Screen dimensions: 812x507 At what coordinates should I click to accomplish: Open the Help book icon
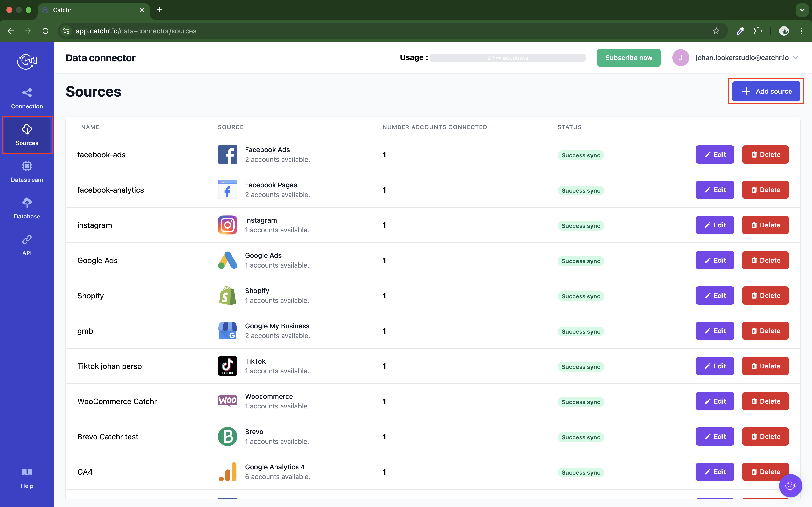27,472
